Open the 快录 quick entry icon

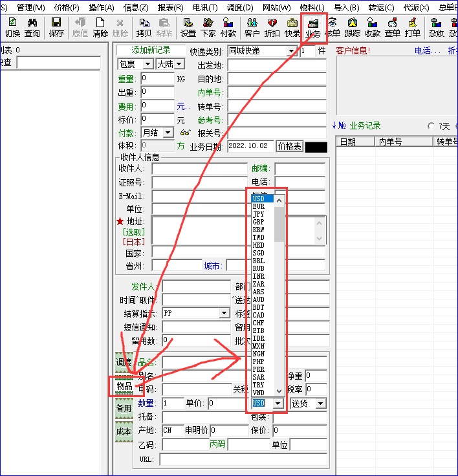click(x=292, y=27)
